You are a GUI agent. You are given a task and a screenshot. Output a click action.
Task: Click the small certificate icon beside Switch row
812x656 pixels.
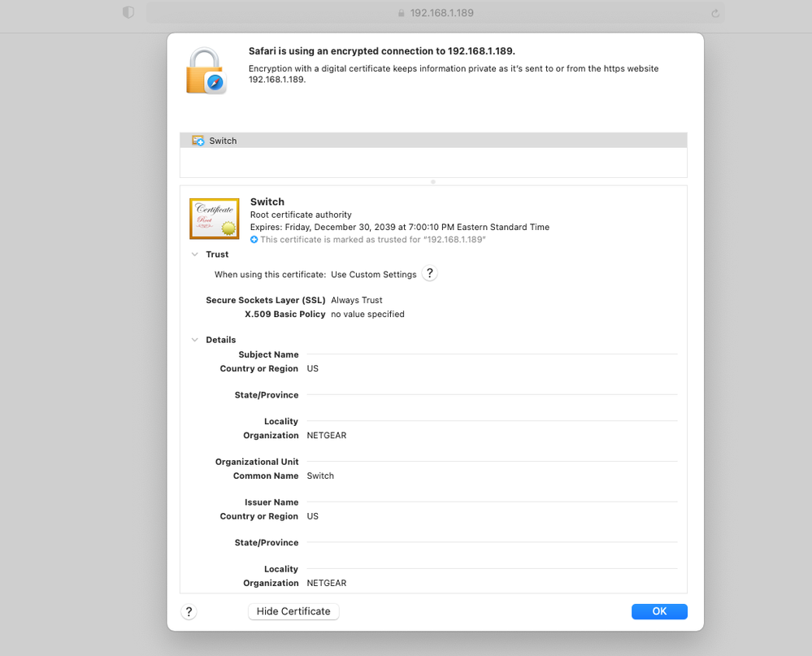tap(198, 141)
